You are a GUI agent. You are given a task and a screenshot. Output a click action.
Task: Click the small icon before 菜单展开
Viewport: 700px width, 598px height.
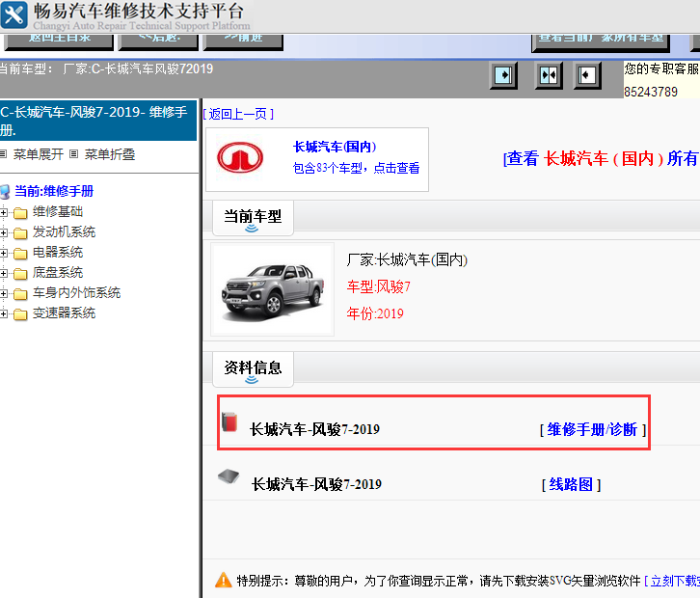(3, 154)
